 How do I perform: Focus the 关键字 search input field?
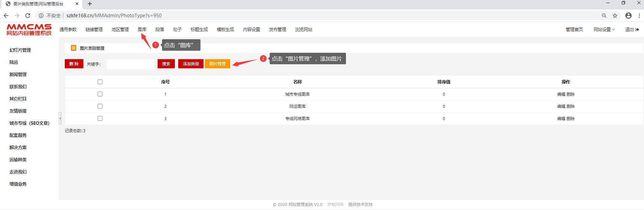[130, 64]
